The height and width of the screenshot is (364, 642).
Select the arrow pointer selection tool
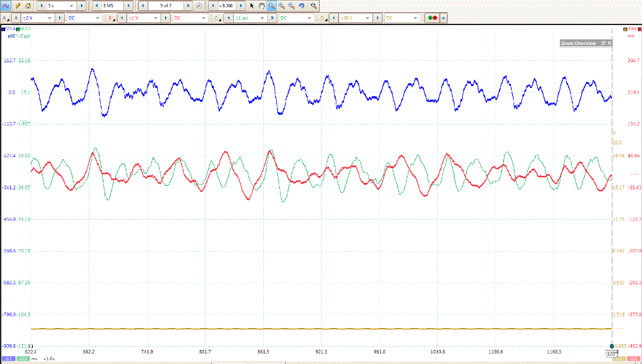point(252,5)
